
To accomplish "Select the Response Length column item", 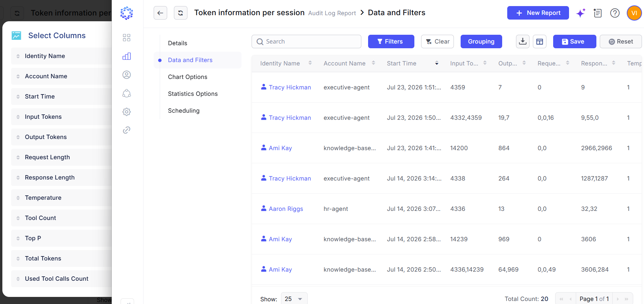I will pyautogui.click(x=61, y=177).
